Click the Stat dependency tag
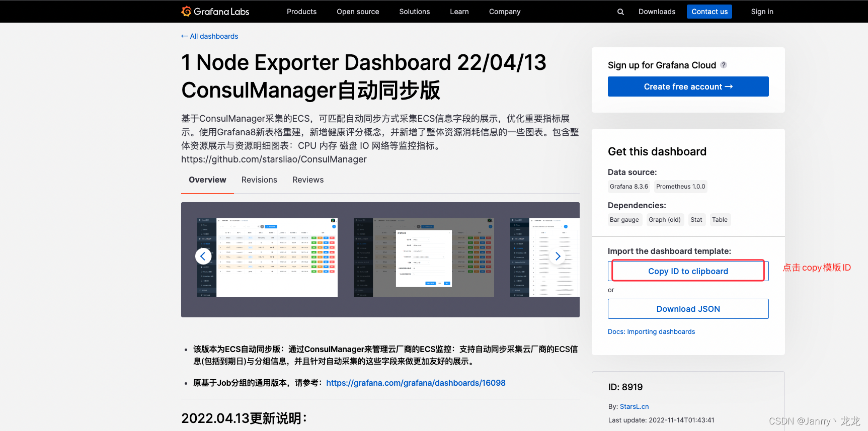Image resolution: width=868 pixels, height=431 pixels. pyautogui.click(x=696, y=220)
